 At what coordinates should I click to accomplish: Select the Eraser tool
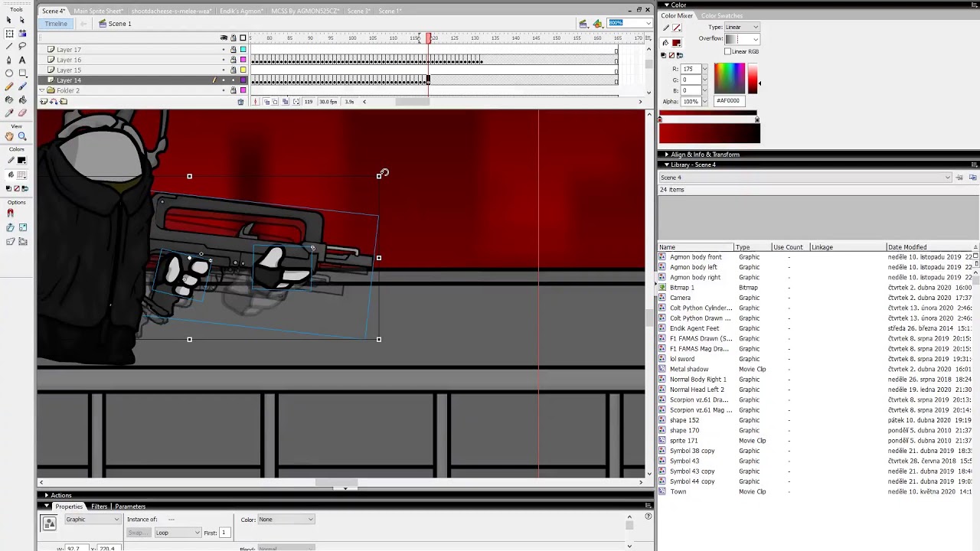22,112
